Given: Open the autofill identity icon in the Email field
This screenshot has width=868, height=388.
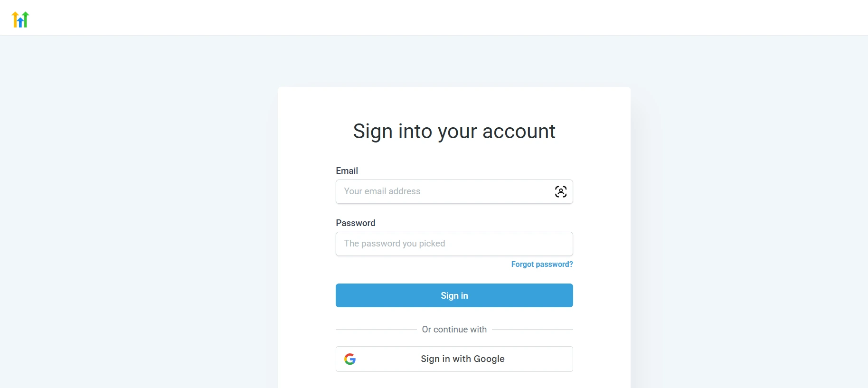Looking at the screenshot, I should 561,192.
